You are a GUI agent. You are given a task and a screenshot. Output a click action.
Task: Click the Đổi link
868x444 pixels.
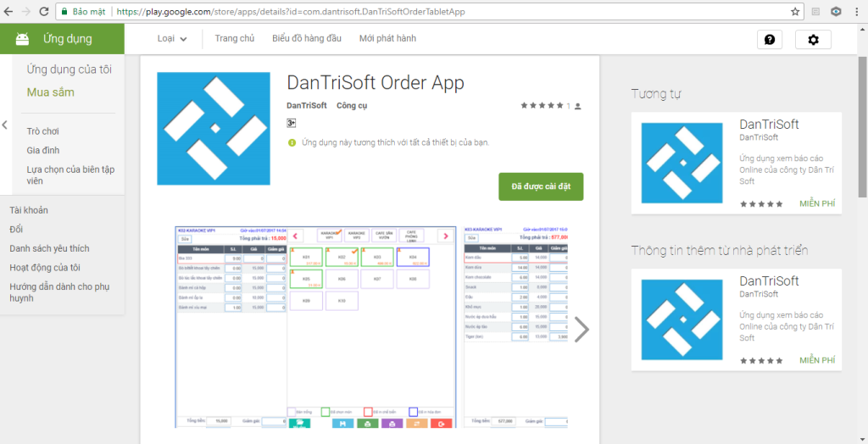point(16,229)
